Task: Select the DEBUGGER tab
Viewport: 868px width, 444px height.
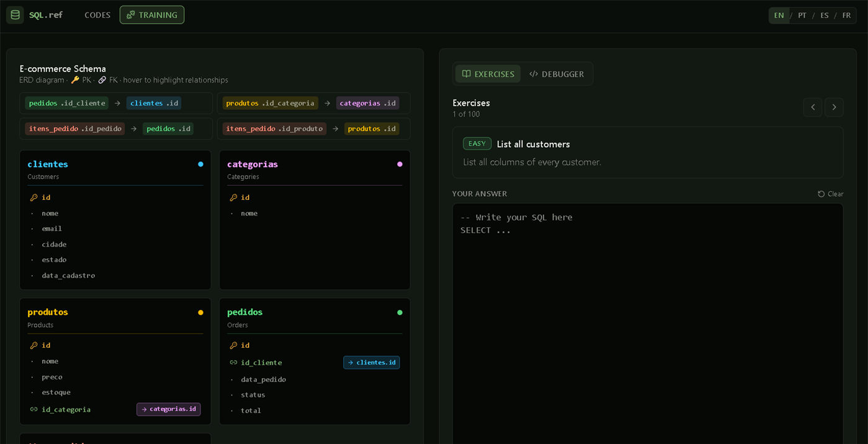Action: (x=557, y=74)
